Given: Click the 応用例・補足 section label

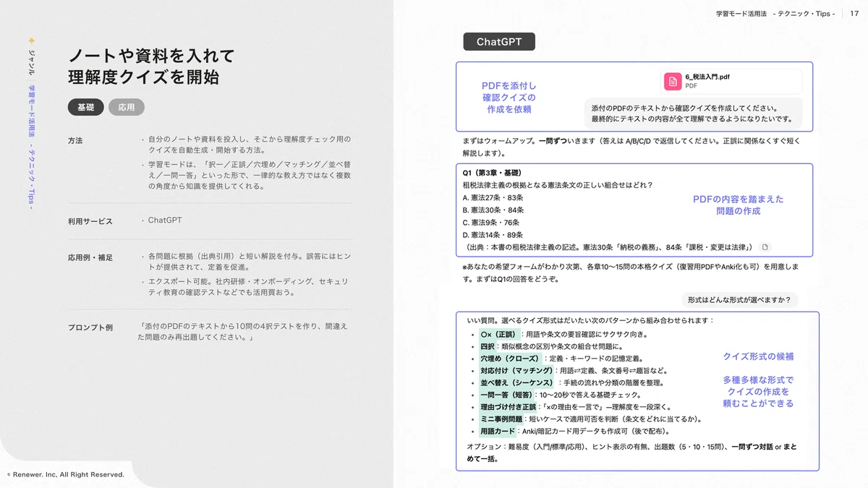Looking at the screenshot, I should tap(90, 257).
